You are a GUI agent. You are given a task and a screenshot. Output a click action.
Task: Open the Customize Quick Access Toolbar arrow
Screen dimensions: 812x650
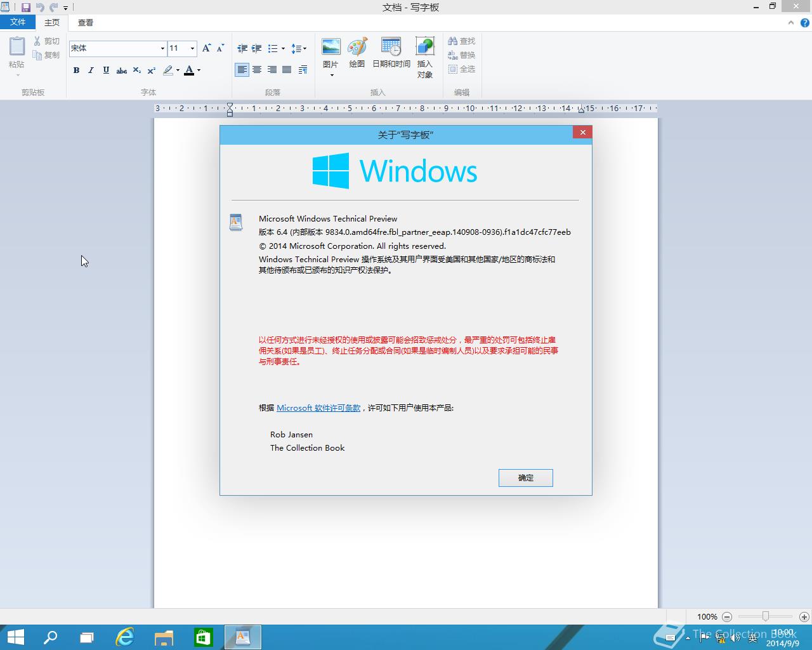(x=65, y=8)
